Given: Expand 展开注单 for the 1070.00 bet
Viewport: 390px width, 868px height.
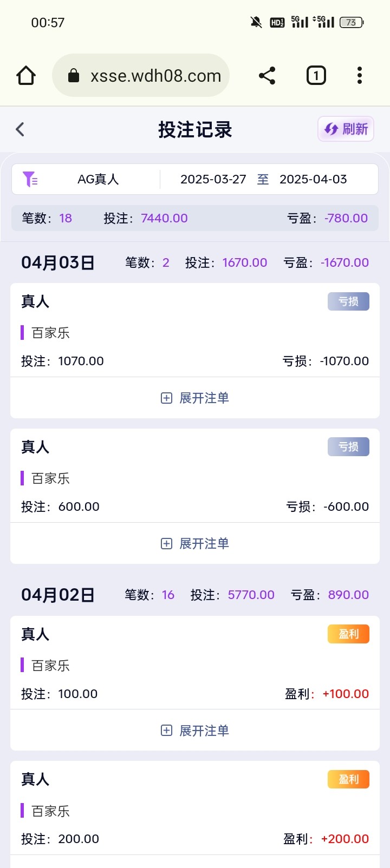Looking at the screenshot, I should [x=195, y=398].
